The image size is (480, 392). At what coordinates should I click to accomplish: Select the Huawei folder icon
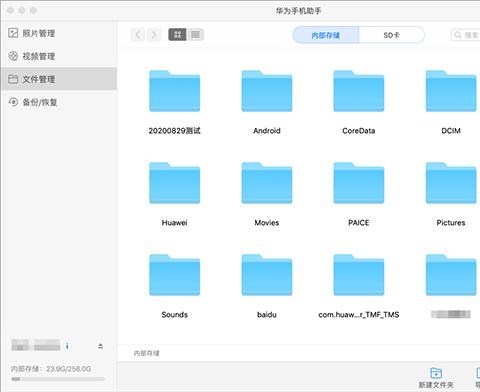click(x=175, y=183)
